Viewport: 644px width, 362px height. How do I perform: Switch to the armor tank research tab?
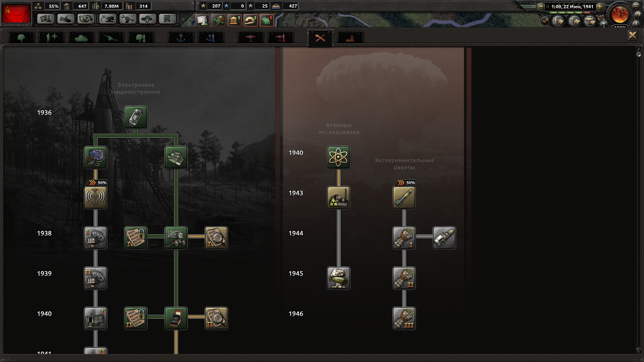[81, 38]
